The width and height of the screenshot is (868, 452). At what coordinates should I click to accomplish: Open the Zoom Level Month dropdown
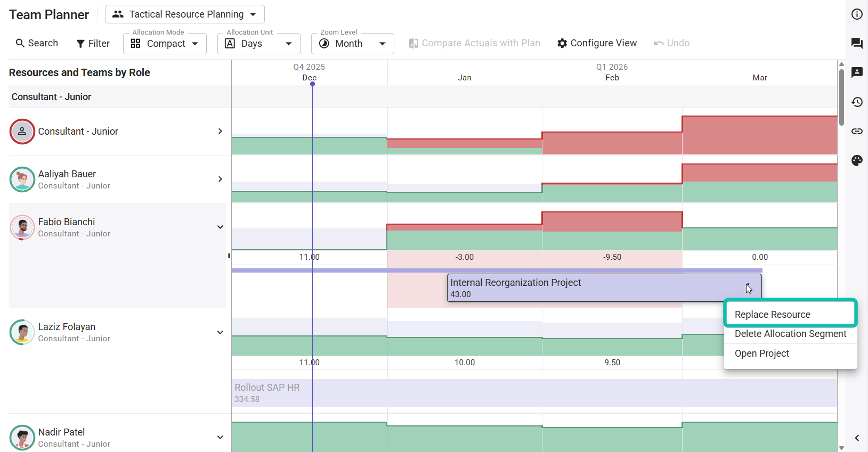point(352,44)
